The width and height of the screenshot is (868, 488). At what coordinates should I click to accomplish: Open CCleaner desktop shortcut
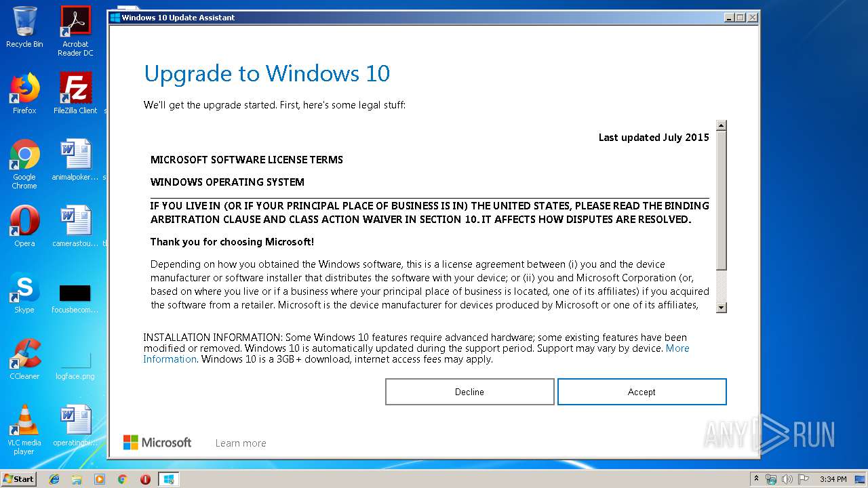[x=24, y=359]
